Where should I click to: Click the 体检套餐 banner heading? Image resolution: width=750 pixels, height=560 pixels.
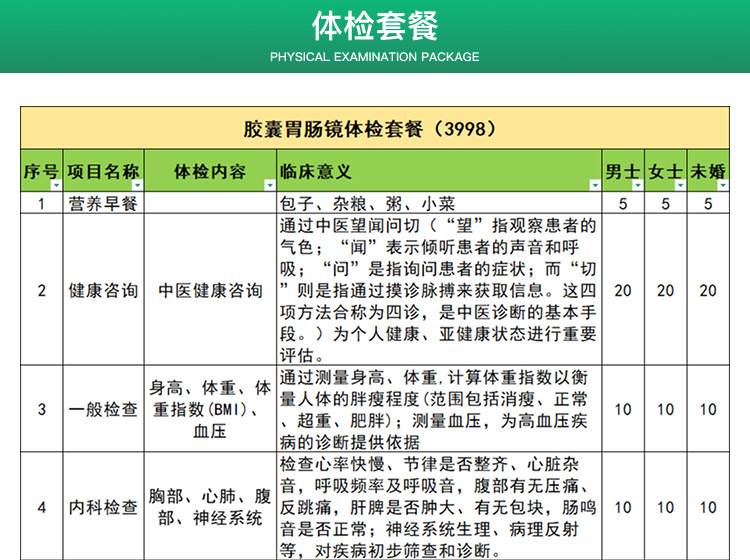click(x=375, y=24)
